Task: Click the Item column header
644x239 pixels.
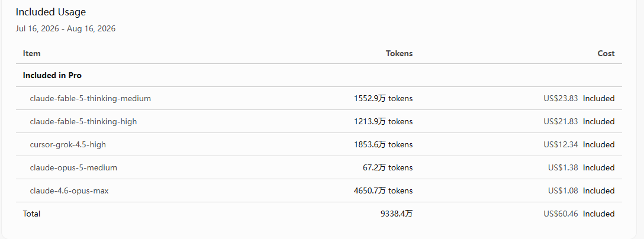Action: pyautogui.click(x=31, y=53)
